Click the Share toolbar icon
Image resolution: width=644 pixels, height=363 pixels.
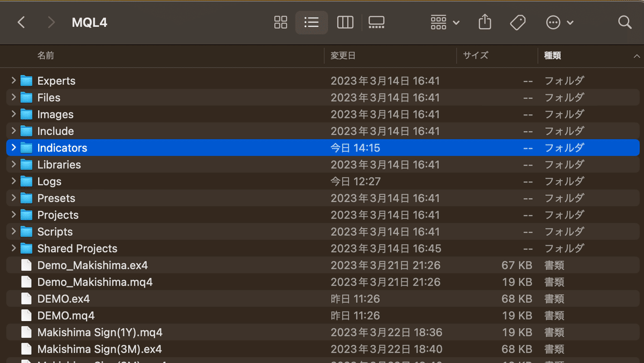[x=485, y=22]
